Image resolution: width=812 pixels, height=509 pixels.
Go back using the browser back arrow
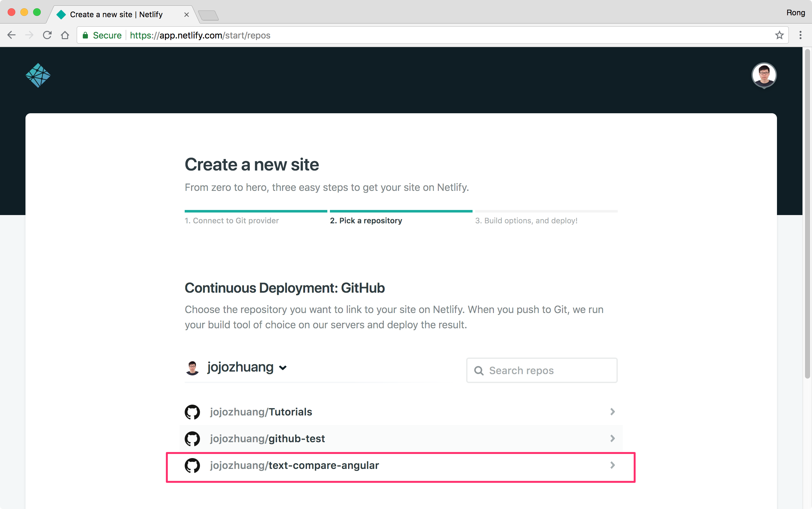tap(11, 35)
